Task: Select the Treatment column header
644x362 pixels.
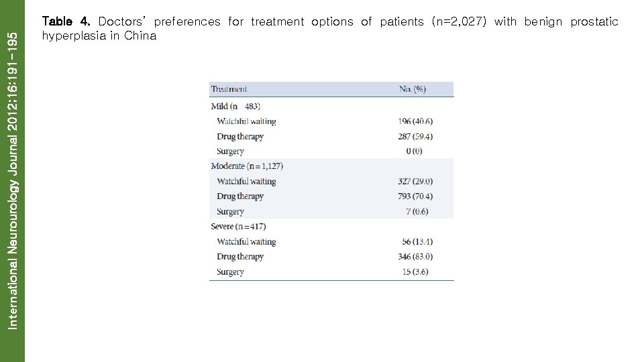Action: [x=229, y=89]
